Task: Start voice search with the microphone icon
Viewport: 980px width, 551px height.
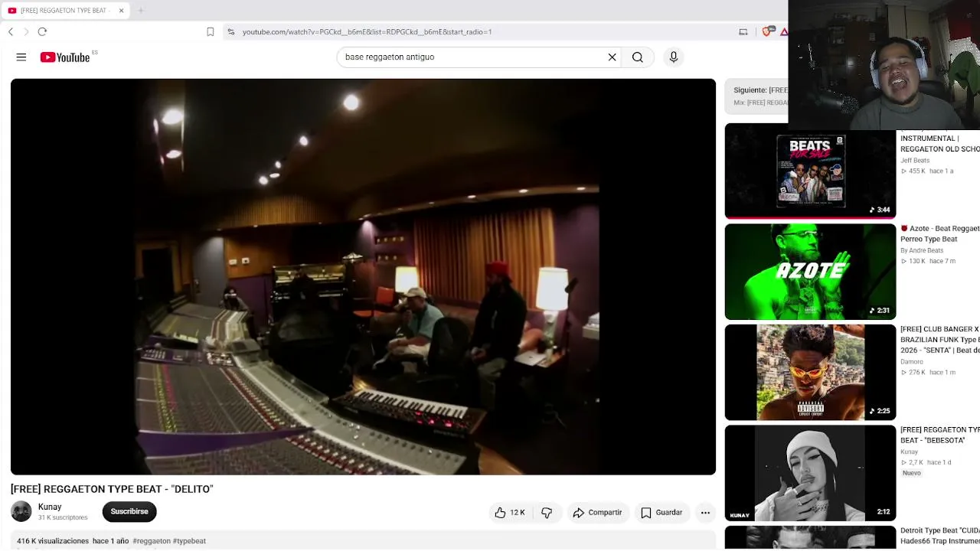Action: pyautogui.click(x=674, y=57)
